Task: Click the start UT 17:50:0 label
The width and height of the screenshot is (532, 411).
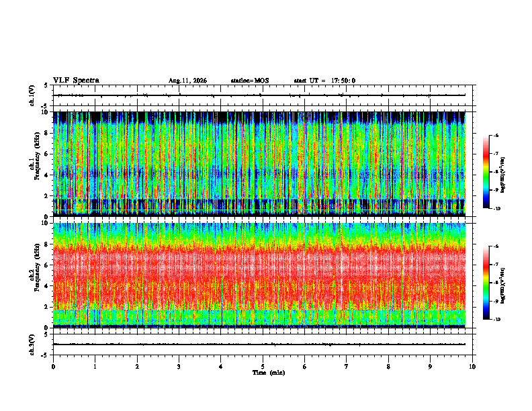Action: (x=324, y=81)
